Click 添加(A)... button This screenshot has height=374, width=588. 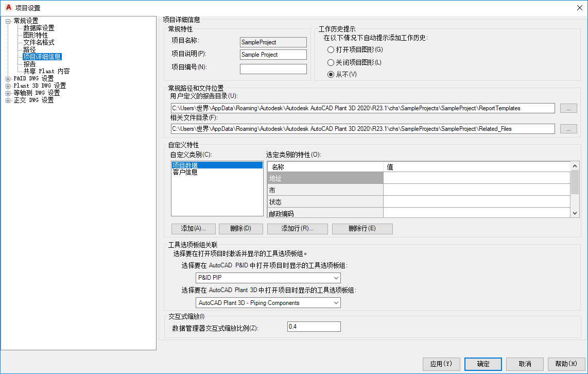(x=194, y=228)
